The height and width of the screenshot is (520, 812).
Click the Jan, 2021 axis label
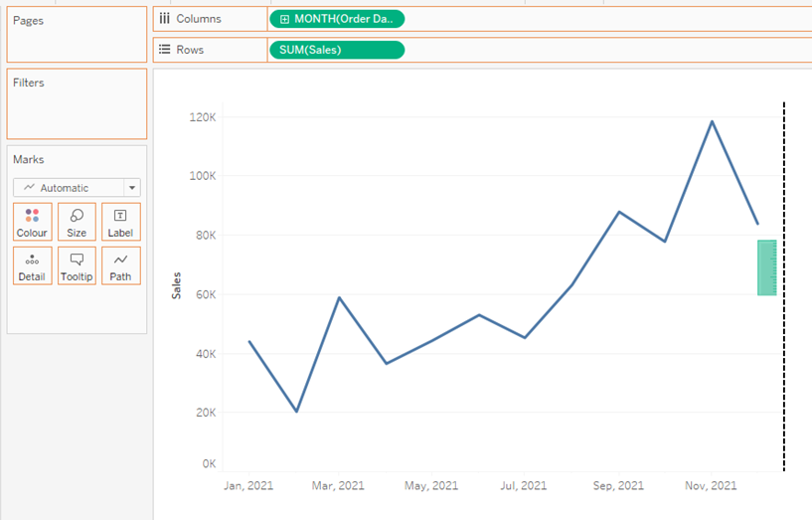[248, 485]
